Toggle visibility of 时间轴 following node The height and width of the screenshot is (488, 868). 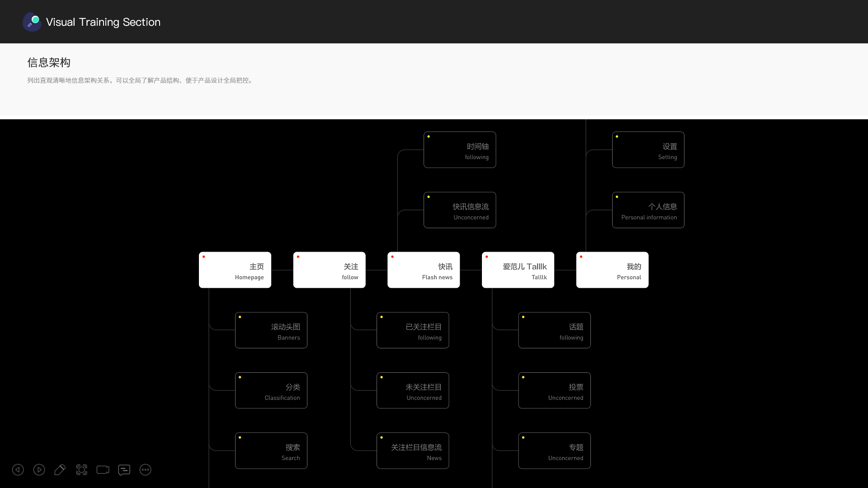coord(429,136)
